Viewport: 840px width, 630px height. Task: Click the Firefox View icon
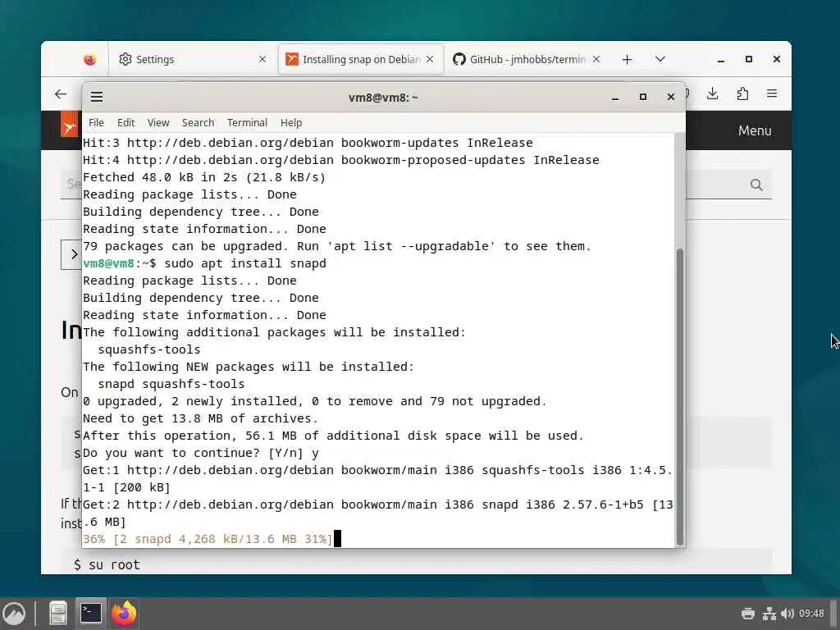89,59
